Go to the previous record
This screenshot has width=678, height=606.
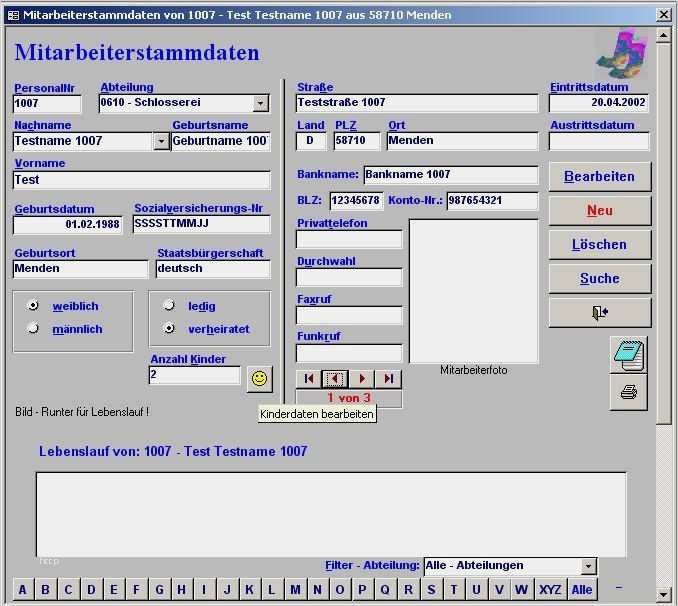click(336, 379)
